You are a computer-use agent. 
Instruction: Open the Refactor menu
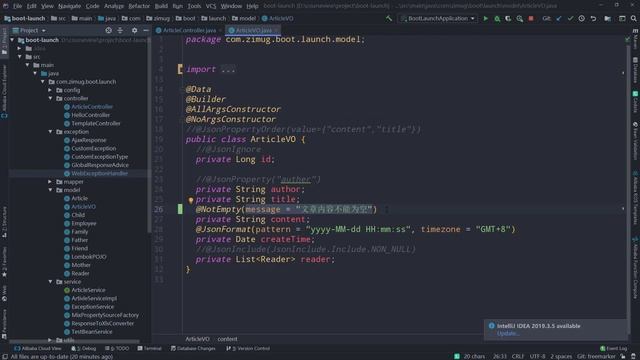(139, 6)
